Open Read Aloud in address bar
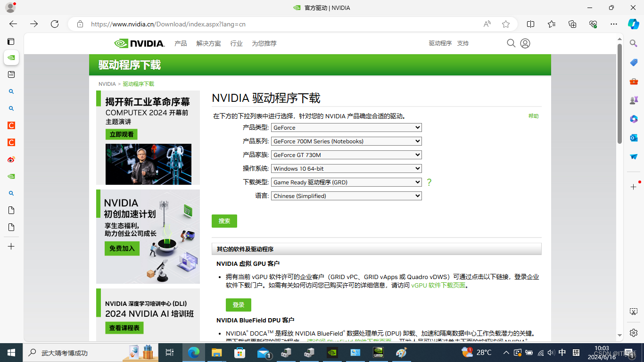Image resolution: width=644 pixels, height=362 pixels. 487,24
